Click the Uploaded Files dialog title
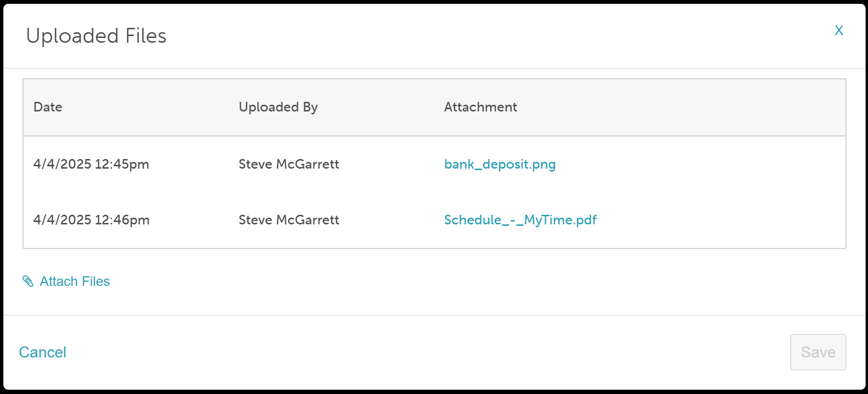Viewport: 868px width, 394px height. point(96,36)
